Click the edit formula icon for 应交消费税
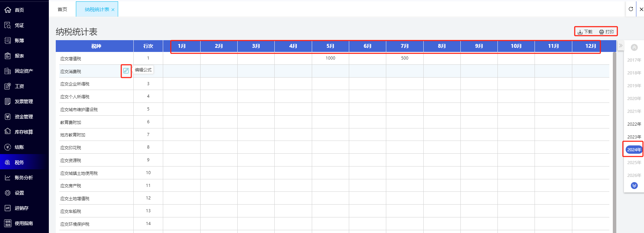This screenshot has height=233, width=644. point(126,71)
